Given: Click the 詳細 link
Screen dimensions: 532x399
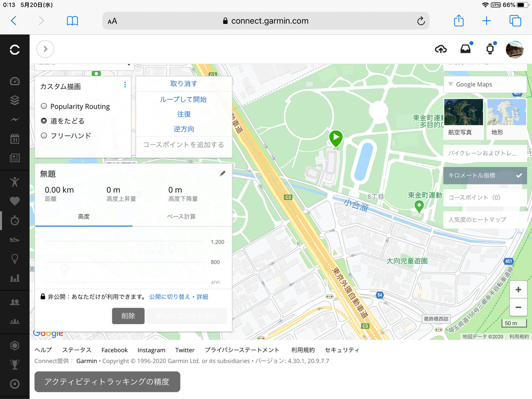Looking at the screenshot, I should 202,297.
